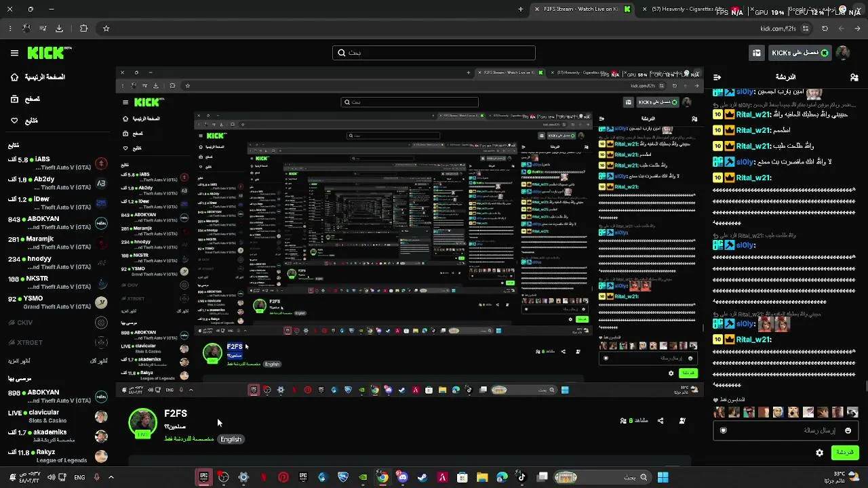This screenshot has height=488, width=868.
Task: Click the Windows Start button
Action: (663, 477)
